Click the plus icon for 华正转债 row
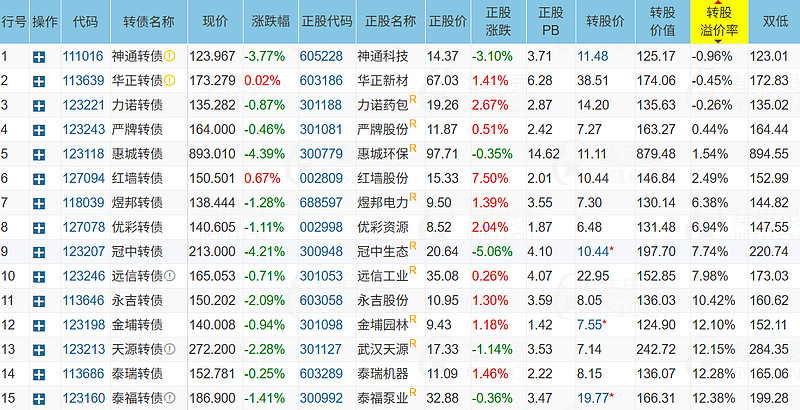800x410 pixels. pos(39,82)
